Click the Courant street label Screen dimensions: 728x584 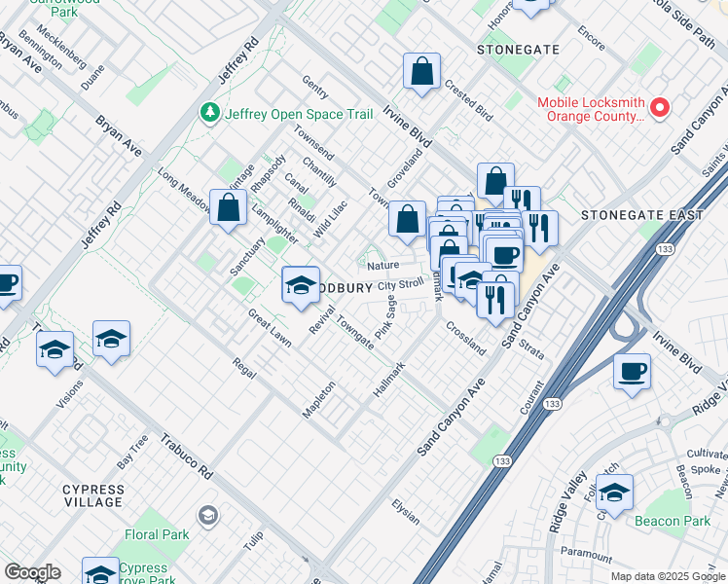point(531,397)
